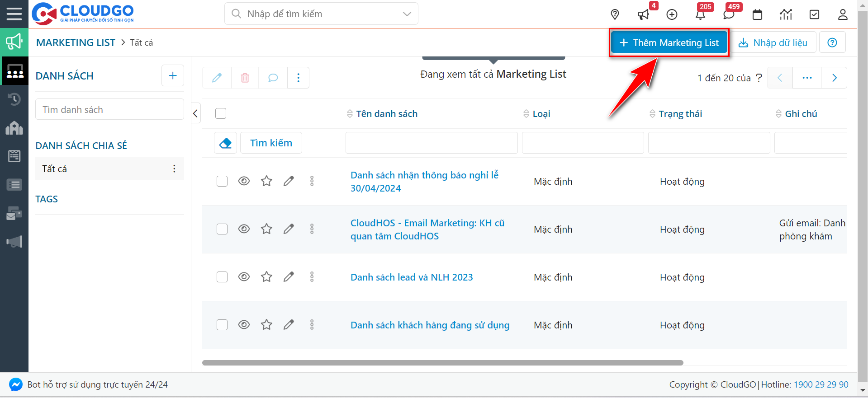Click the red trash delete icon
Viewport: 868px width, 398px height.
tap(245, 78)
